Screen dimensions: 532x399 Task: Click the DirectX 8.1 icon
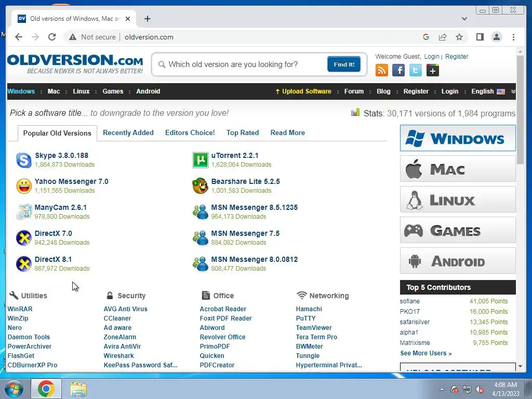click(24, 264)
